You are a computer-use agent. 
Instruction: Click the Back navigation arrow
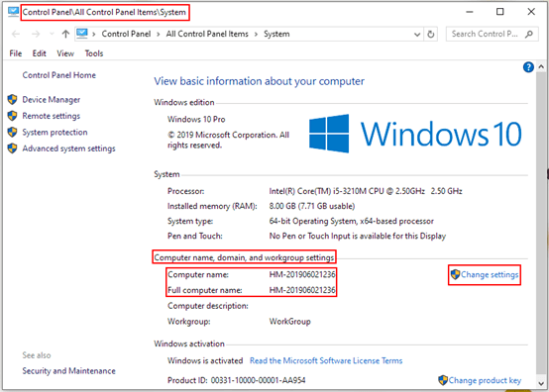(16, 34)
